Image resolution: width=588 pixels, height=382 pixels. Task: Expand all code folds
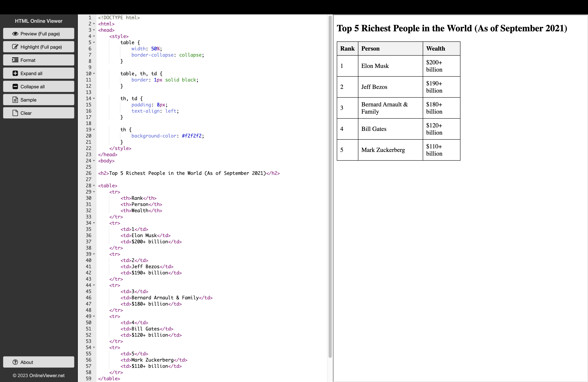[38, 73]
